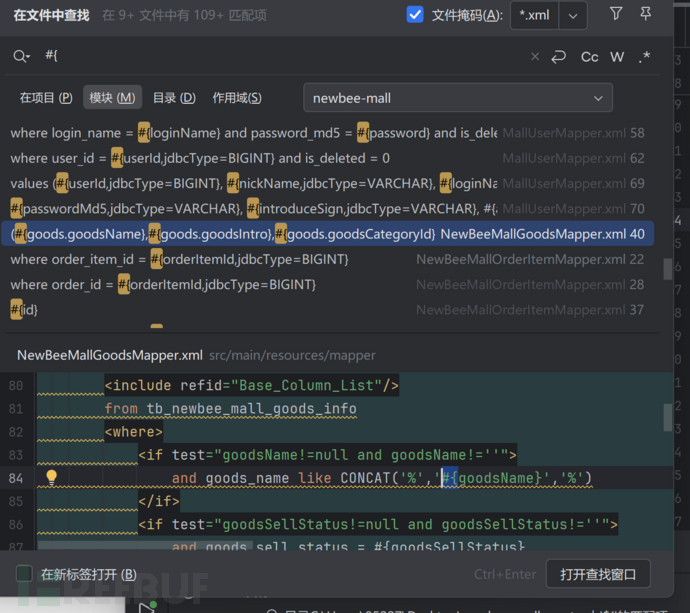Click the search history magnifier icon

click(21, 57)
